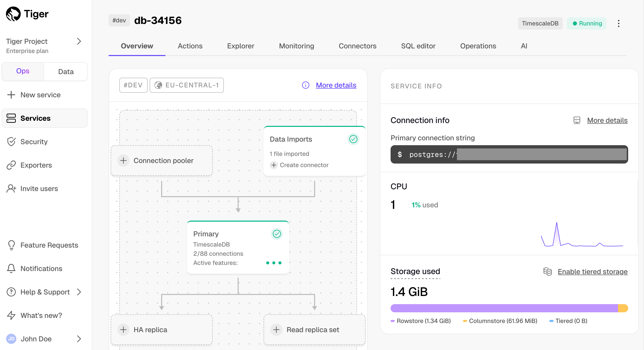The height and width of the screenshot is (350, 644).
Task: Click Enable tiered storage link
Action: pos(592,272)
